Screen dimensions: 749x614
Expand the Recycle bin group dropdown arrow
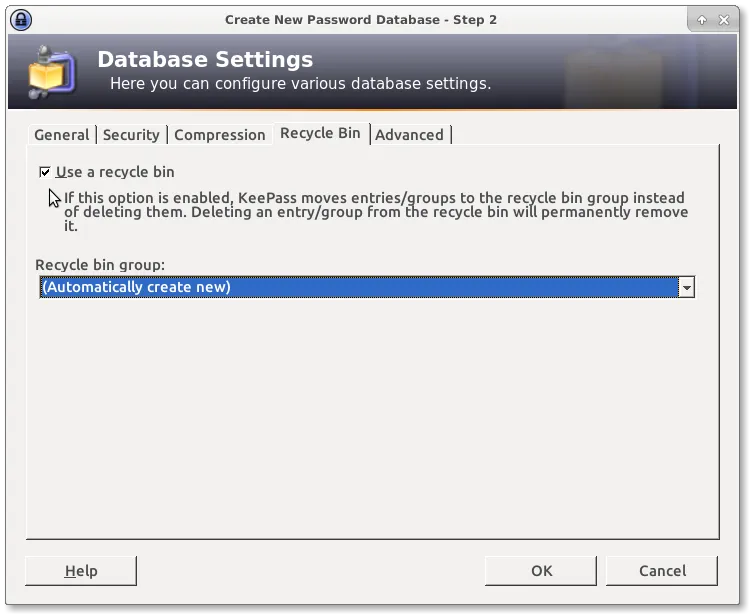[686, 288]
